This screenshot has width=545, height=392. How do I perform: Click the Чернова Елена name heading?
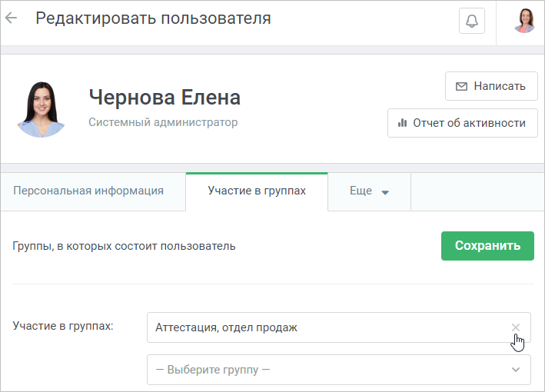tap(164, 98)
